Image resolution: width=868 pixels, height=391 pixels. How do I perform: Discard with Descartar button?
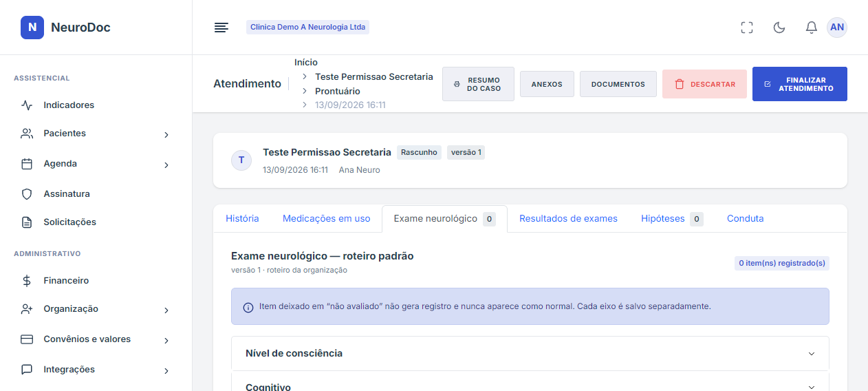pyautogui.click(x=704, y=84)
